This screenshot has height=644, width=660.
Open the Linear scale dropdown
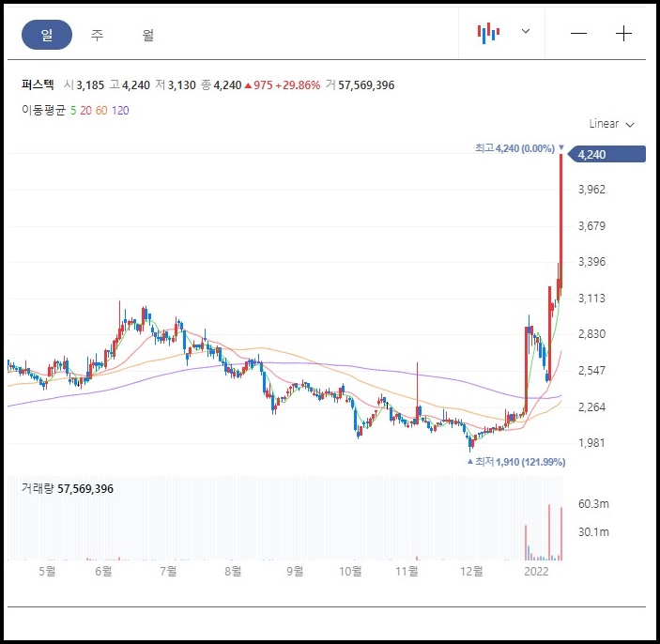coord(611,124)
